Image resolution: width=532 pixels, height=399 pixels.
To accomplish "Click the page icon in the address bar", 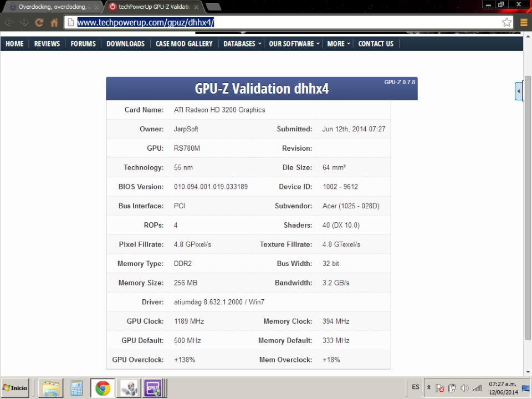I will click(x=70, y=23).
